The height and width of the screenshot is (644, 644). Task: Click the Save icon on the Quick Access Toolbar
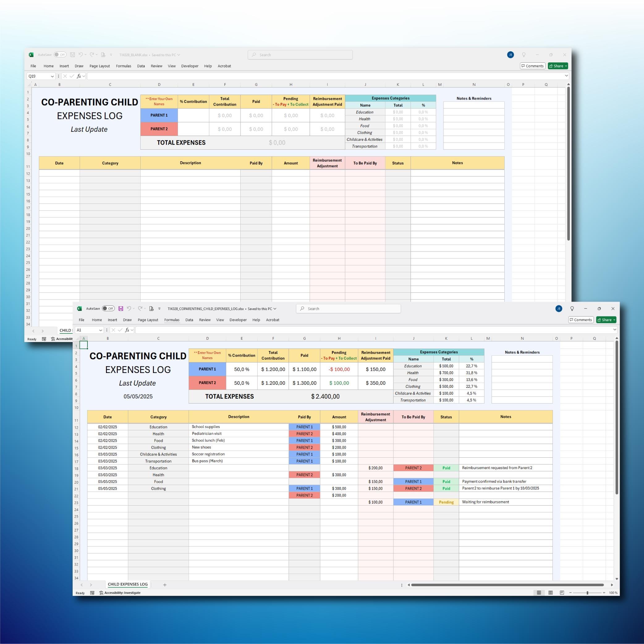click(121, 309)
